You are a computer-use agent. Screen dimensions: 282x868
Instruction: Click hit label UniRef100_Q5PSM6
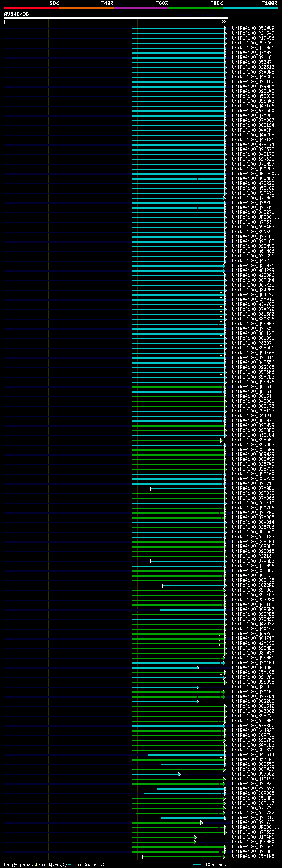(253, 372)
